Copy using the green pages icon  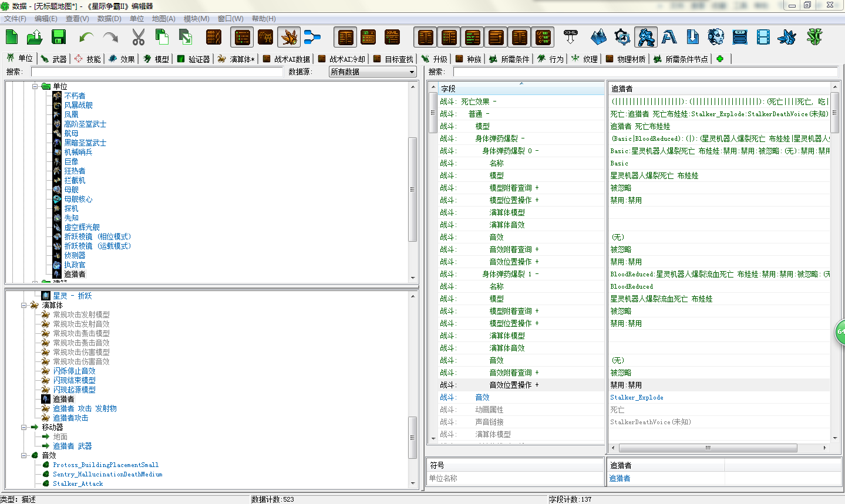[x=162, y=38]
